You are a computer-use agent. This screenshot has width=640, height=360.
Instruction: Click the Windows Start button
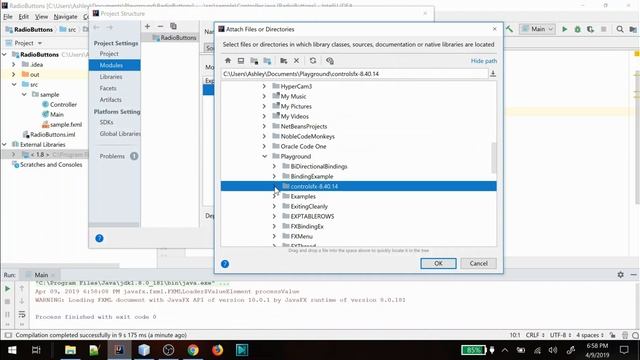(12, 350)
